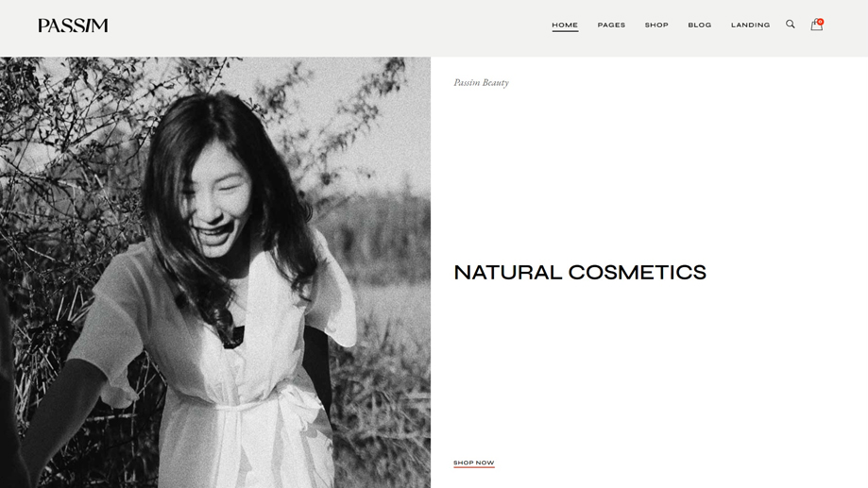
Task: Click the underline beneath the HOME item
Action: pos(565,31)
